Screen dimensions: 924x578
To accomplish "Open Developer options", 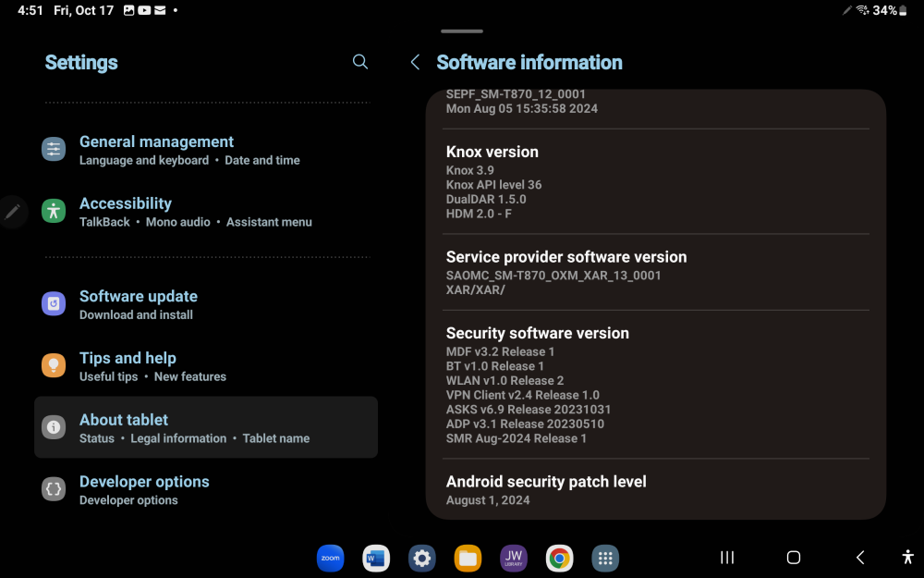I will point(144,482).
